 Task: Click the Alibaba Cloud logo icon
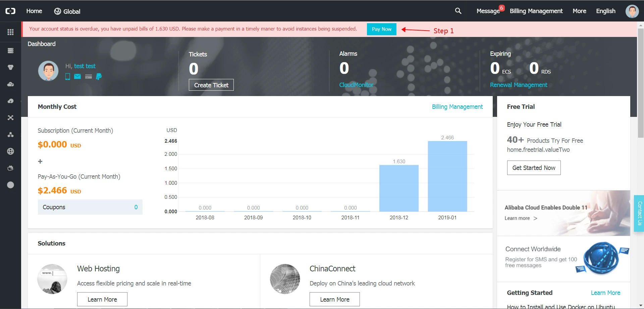(x=10, y=11)
